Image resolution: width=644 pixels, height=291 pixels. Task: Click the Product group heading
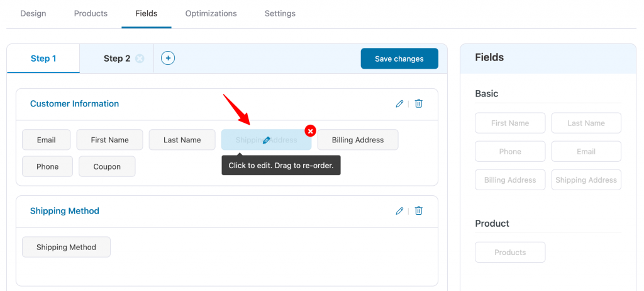(492, 223)
